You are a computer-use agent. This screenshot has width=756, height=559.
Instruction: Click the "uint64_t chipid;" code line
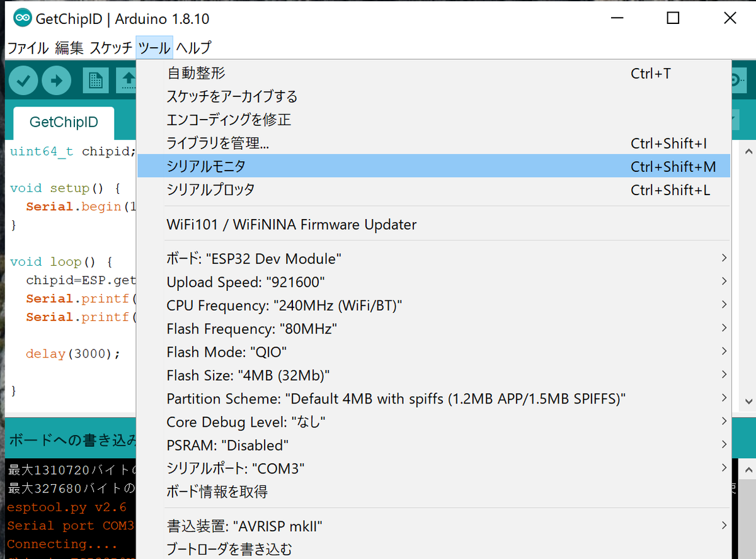[x=72, y=151]
